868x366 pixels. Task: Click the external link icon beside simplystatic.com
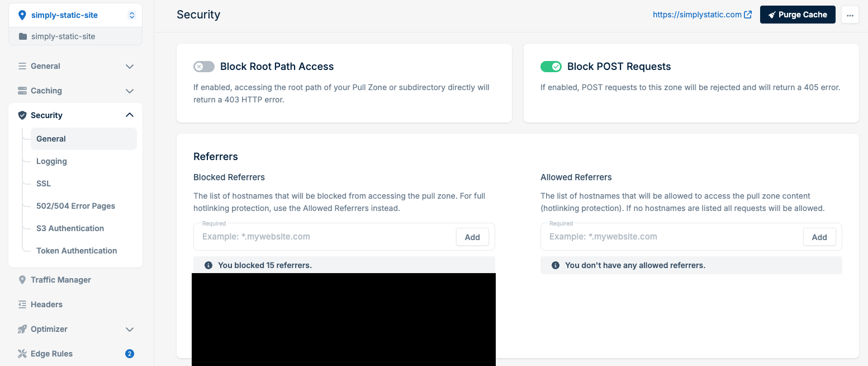point(749,14)
